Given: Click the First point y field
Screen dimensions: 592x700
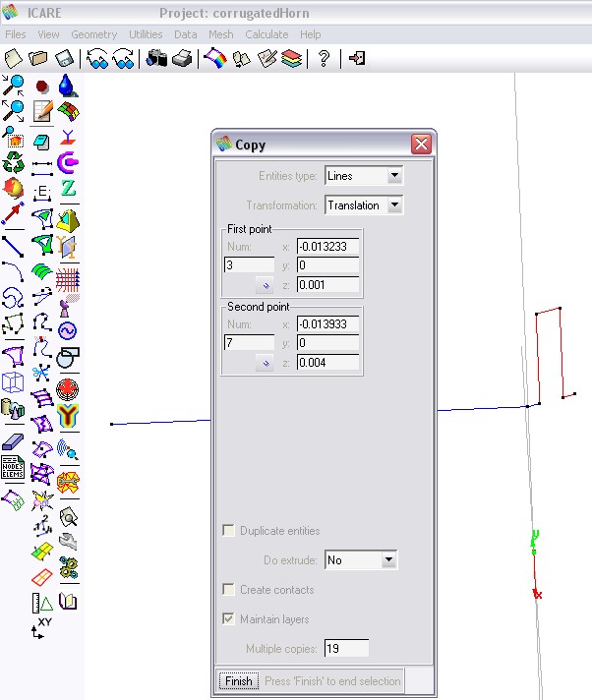Looking at the screenshot, I should [327, 265].
